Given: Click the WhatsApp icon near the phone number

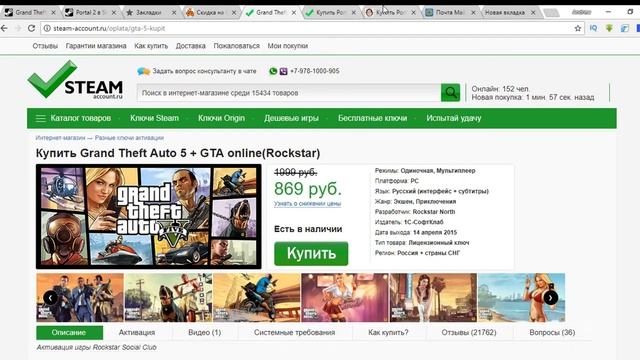Looking at the screenshot, I should tap(273, 71).
